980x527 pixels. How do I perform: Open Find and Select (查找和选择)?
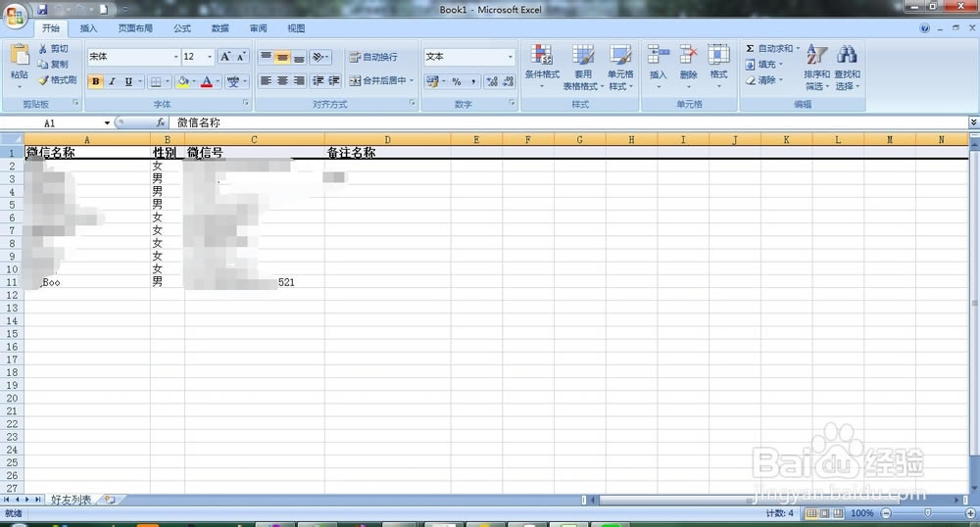pos(847,67)
